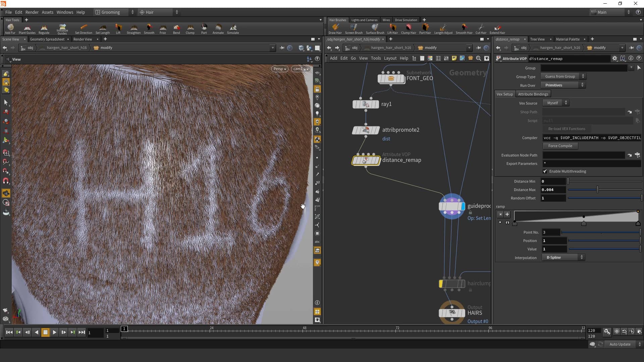Select the HAIRS output node
The width and height of the screenshot is (644, 362).
point(452,312)
